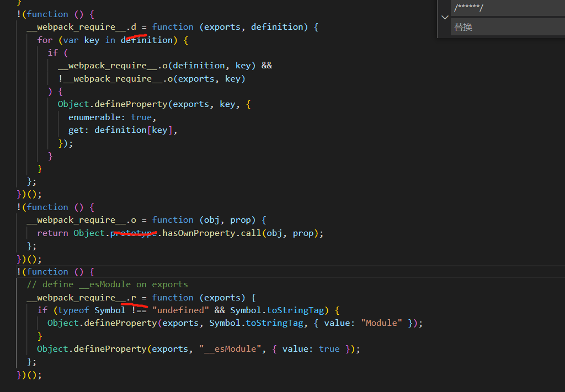Click the "in" keyword of the for loop
Image resolution: width=565 pixels, height=392 pixels.
click(110, 40)
